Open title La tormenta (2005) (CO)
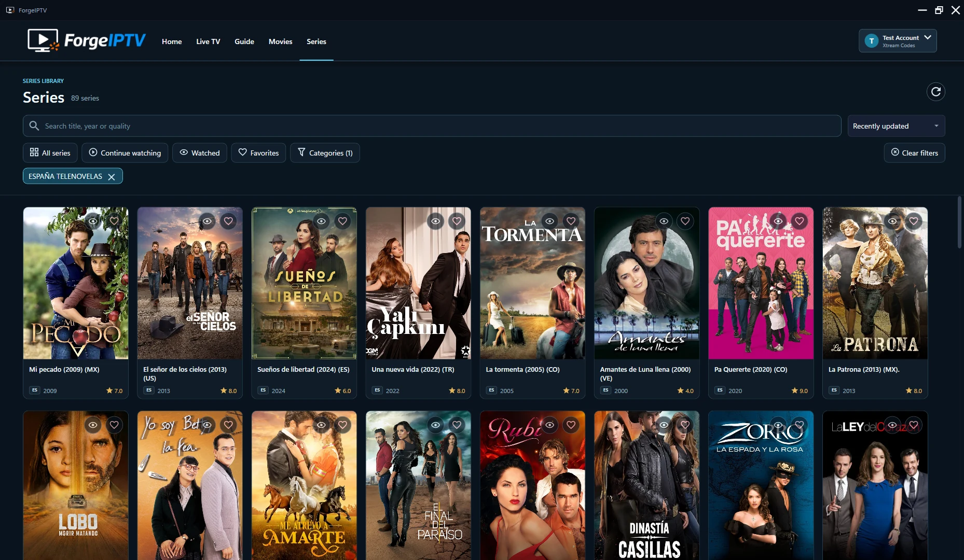Image resolution: width=964 pixels, height=560 pixels. pos(522,370)
